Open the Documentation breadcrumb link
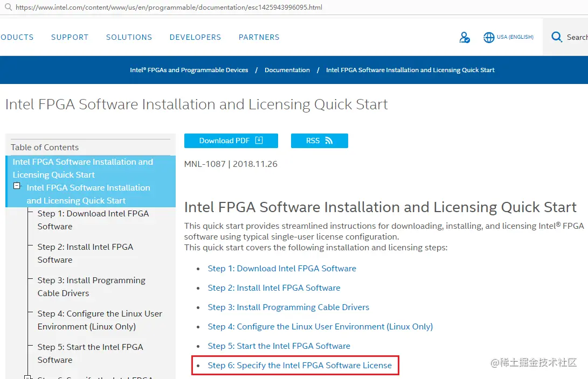This screenshot has height=379, width=588. coord(287,70)
